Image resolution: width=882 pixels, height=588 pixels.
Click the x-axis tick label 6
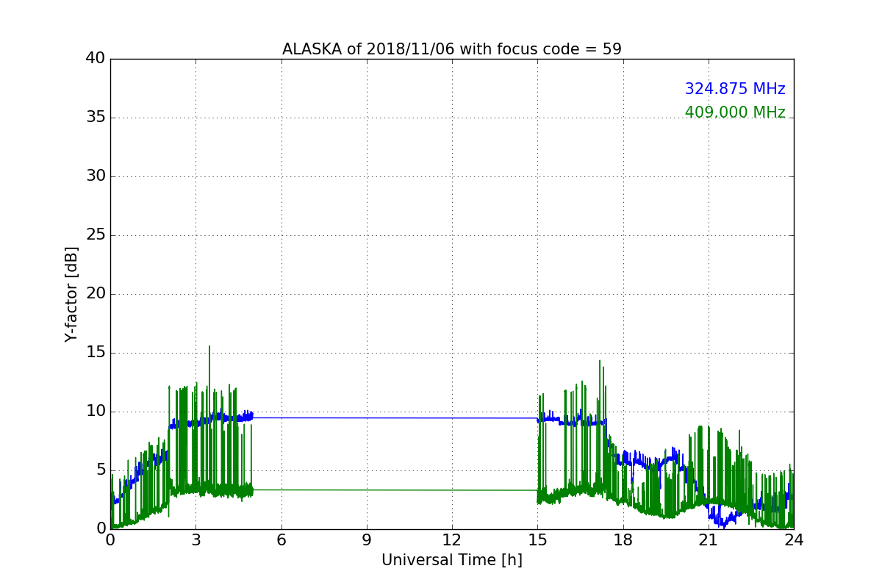coord(282,539)
